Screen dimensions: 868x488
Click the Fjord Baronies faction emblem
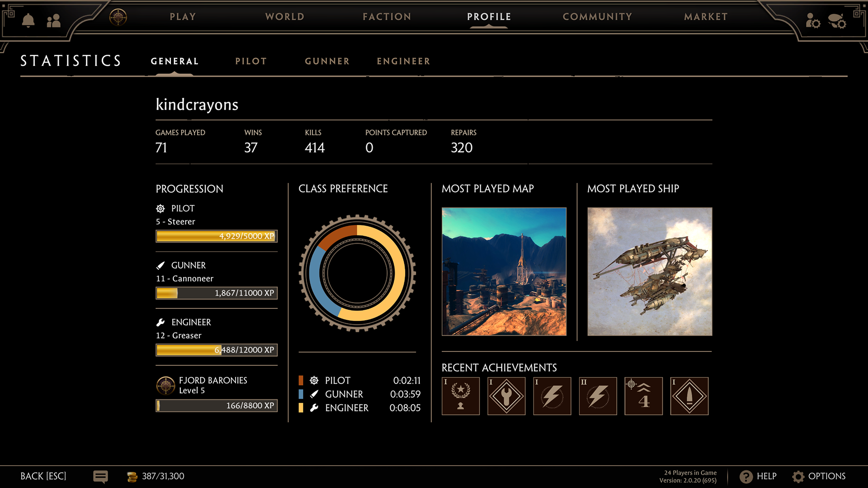pos(165,385)
